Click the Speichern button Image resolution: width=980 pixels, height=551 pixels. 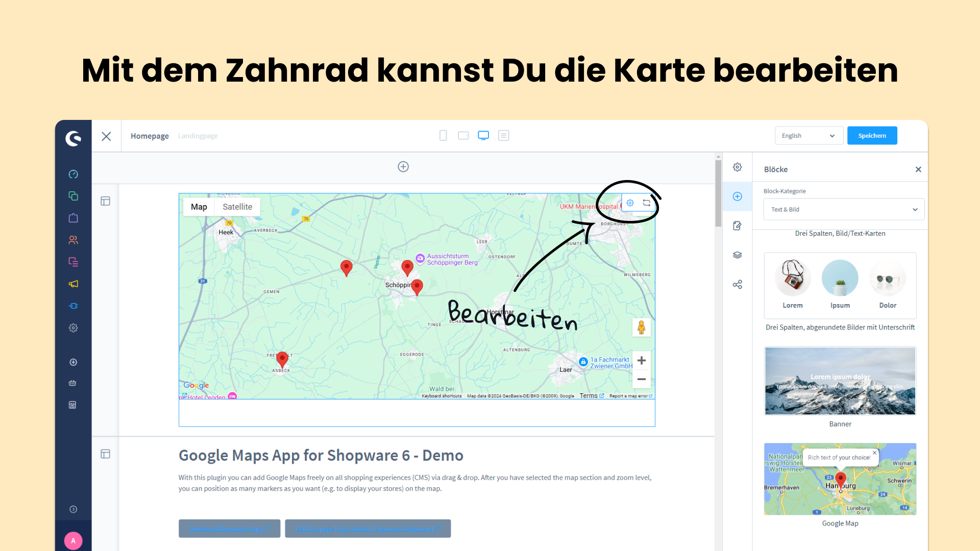point(872,136)
